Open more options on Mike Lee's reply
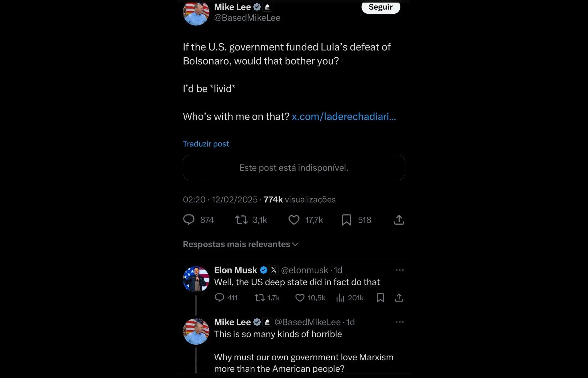This screenshot has height=378, width=588. (399, 322)
